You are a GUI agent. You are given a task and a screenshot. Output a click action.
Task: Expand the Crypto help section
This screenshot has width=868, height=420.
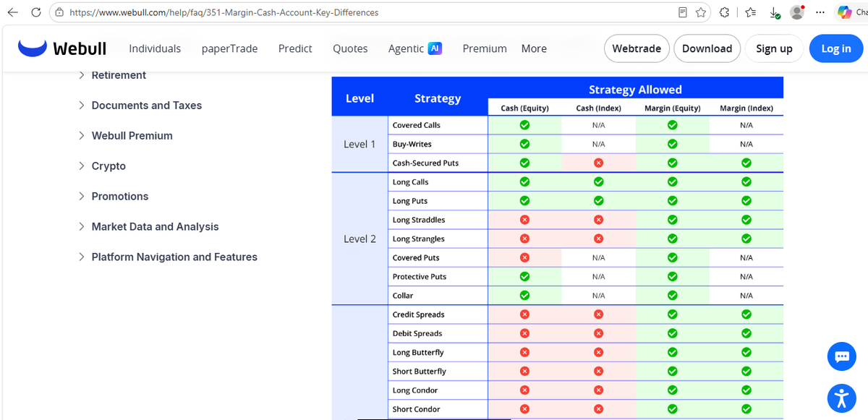coord(102,166)
